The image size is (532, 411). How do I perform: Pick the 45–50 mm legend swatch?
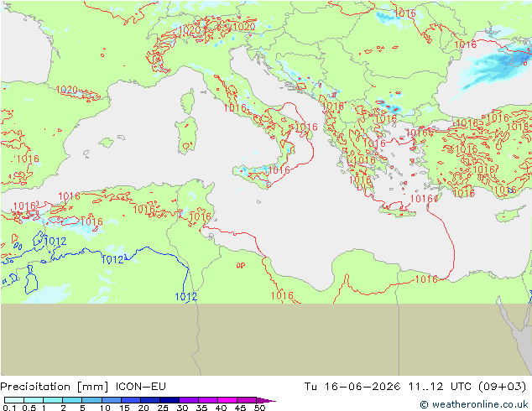247,400
